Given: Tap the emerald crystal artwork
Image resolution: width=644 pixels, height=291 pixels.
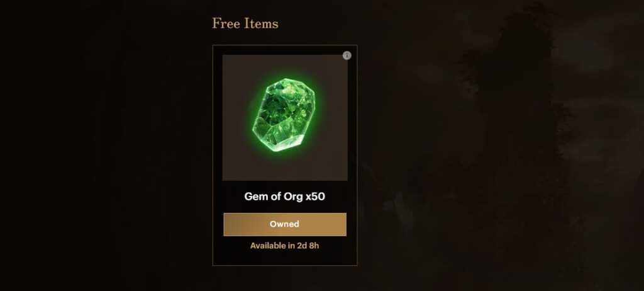Looking at the screenshot, I should (284, 115).
